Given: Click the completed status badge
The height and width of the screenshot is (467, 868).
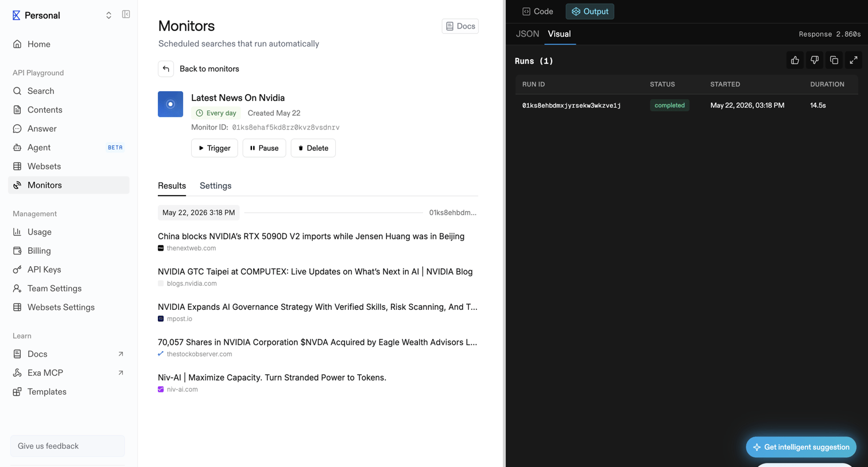Looking at the screenshot, I should [669, 106].
